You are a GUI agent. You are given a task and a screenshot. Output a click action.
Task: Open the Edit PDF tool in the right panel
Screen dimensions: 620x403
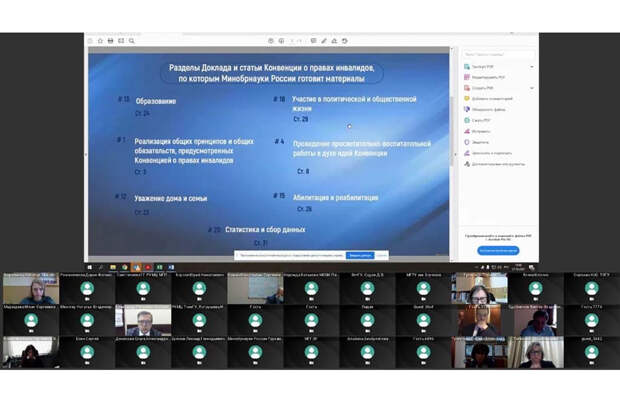485,78
